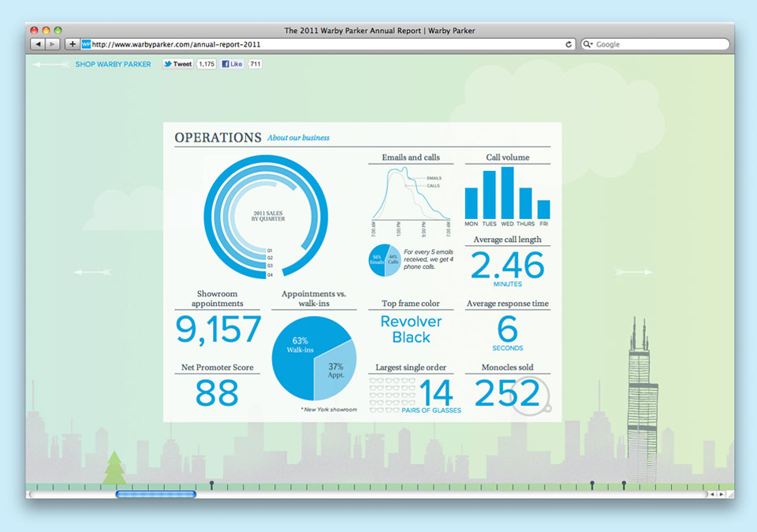Select the EMAILS line legend label
This screenshot has width=757, height=532.
pyautogui.click(x=434, y=178)
